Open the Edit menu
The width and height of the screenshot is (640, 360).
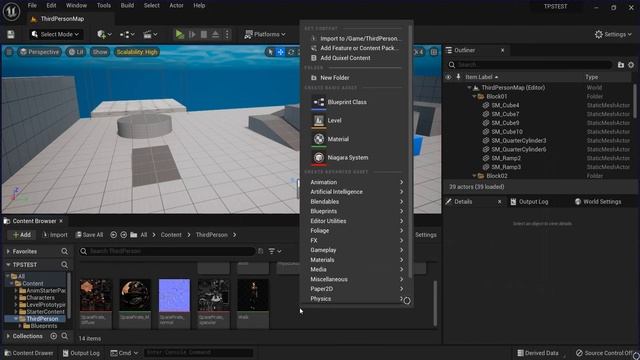51,6
